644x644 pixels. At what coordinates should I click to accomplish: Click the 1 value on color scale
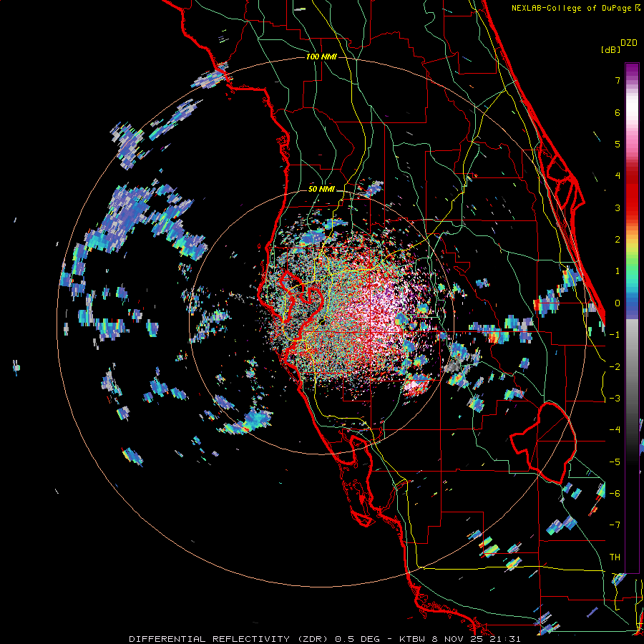tap(618, 271)
